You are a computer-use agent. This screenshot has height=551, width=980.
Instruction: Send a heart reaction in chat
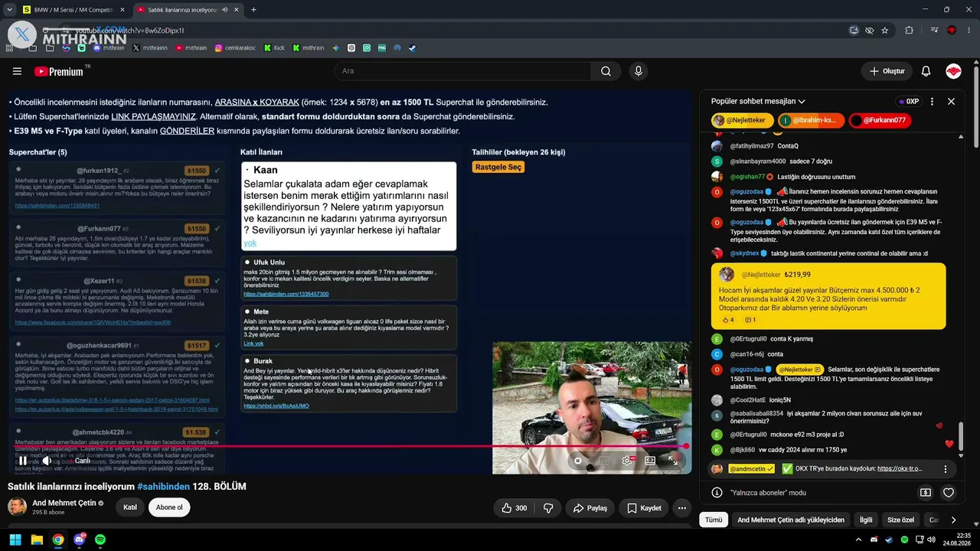(x=949, y=493)
